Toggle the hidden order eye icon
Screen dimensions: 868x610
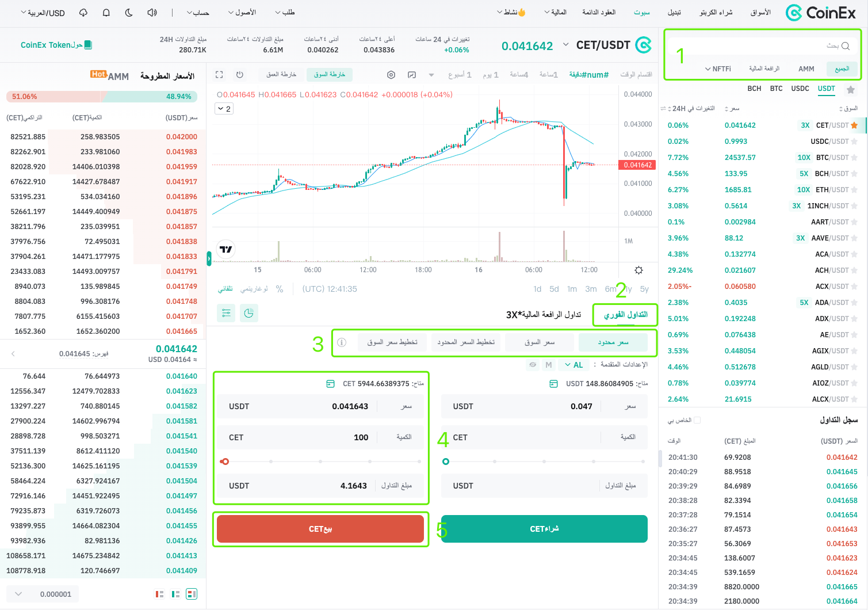click(x=533, y=365)
